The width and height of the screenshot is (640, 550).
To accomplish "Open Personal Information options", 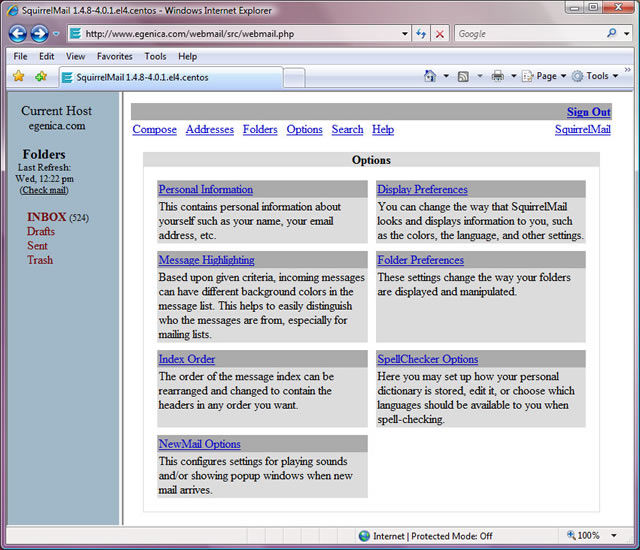I will pyautogui.click(x=206, y=189).
